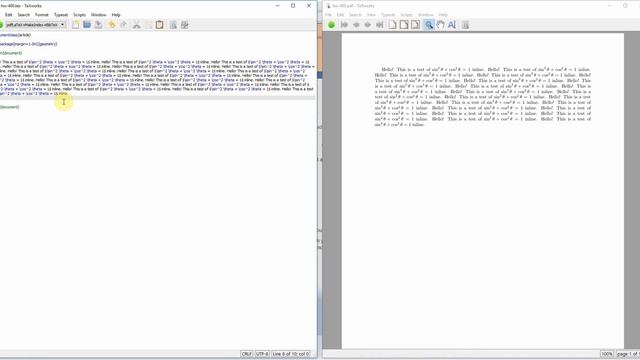Click the line and column status text

coord(291,354)
